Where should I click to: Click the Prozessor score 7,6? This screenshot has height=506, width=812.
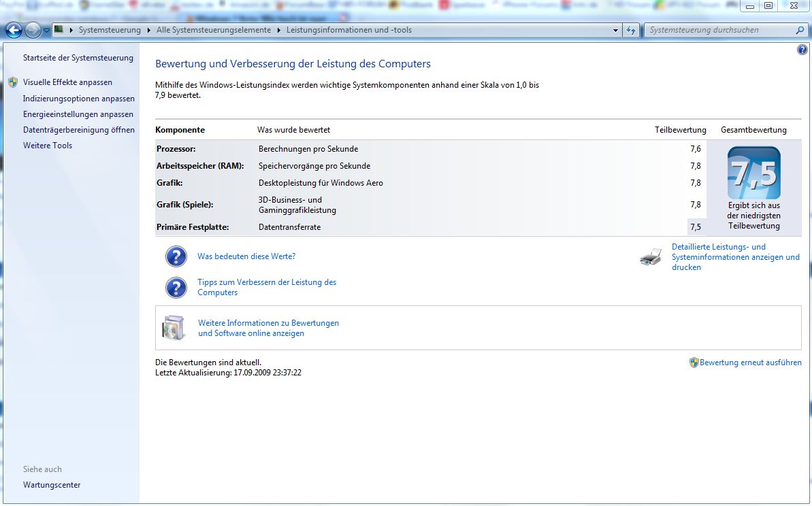[696, 149]
